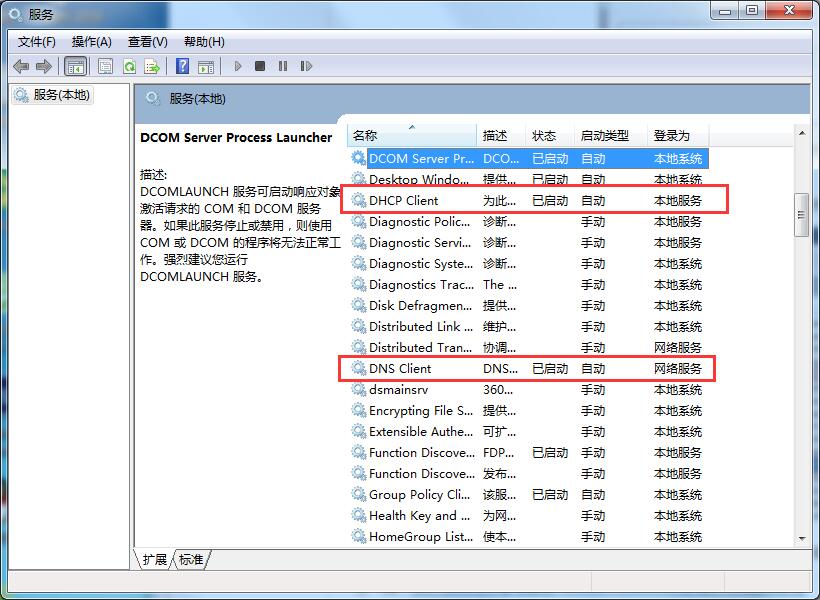
Task: Open the 文件 menu
Action: (x=36, y=41)
